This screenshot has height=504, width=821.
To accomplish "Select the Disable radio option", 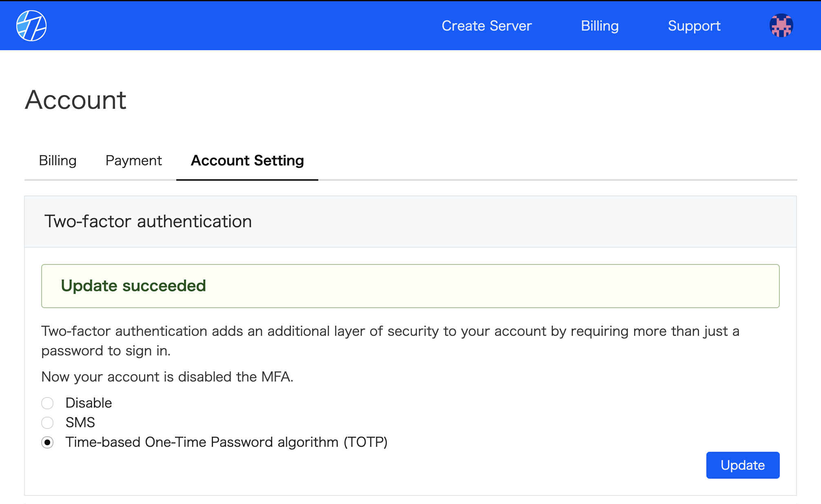I will pyautogui.click(x=47, y=403).
